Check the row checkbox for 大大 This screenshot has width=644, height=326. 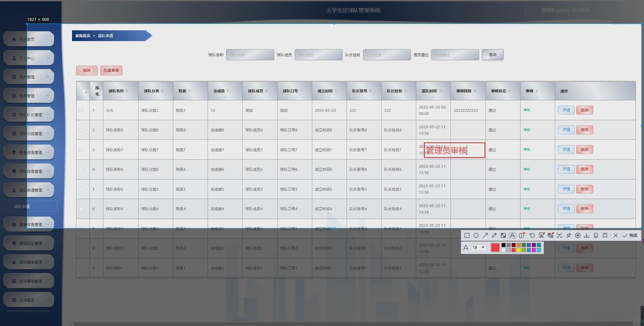81,110
